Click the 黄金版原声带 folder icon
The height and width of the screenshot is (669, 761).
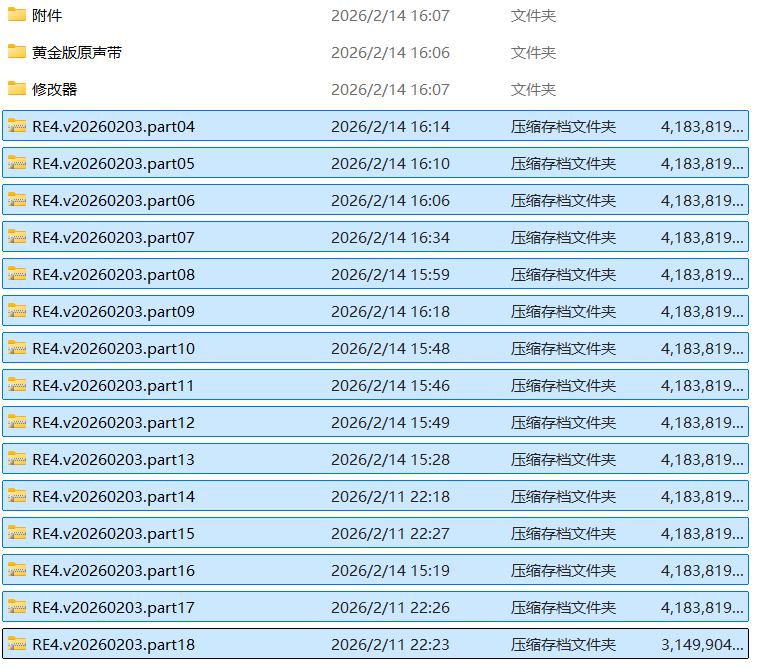[17, 52]
